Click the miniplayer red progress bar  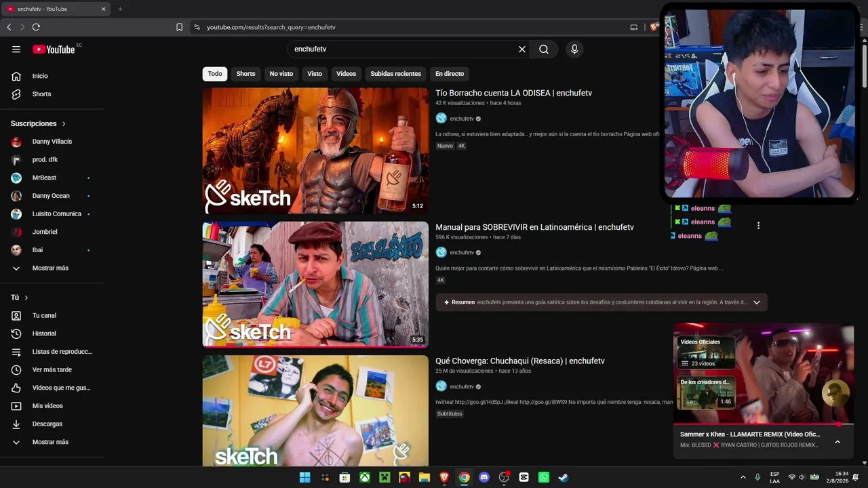coord(764,424)
